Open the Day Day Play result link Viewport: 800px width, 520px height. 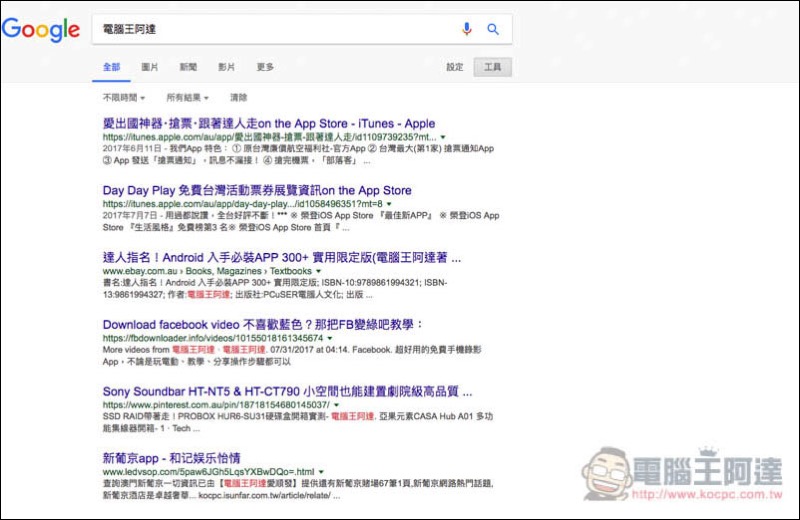[257, 190]
